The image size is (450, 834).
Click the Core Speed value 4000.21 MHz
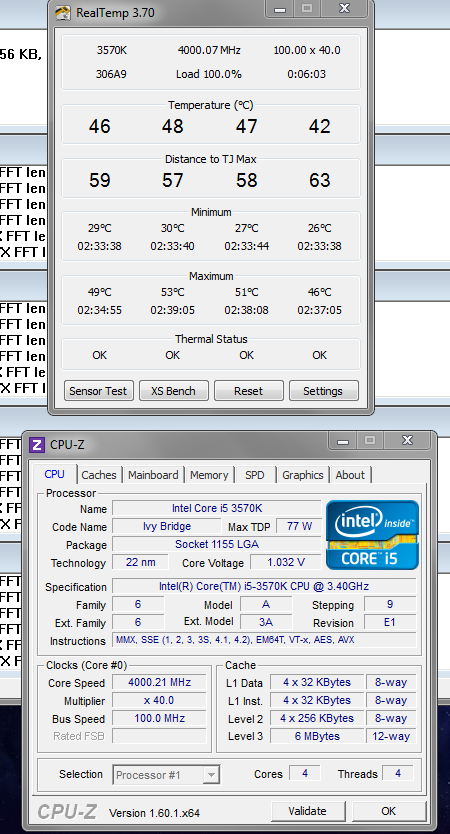[160, 682]
